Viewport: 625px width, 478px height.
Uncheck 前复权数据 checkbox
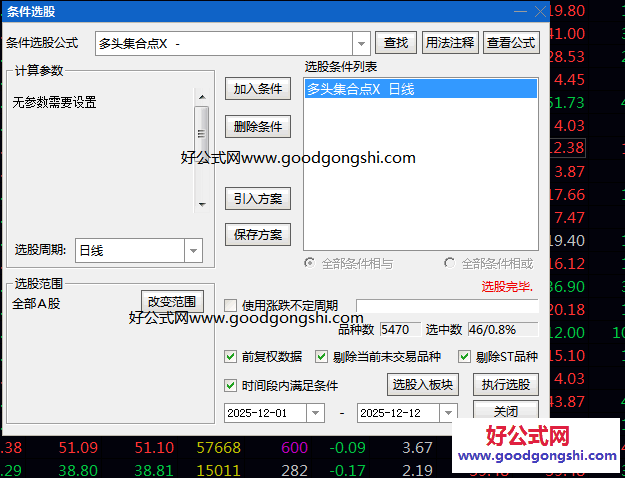[x=230, y=356]
